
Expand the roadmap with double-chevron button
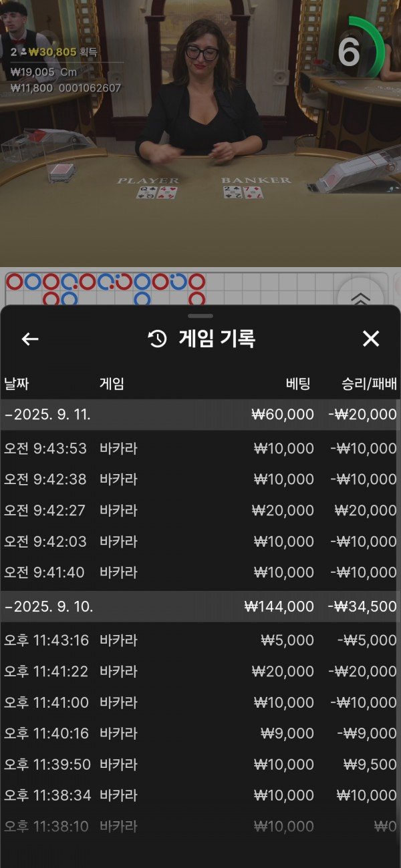[x=360, y=298]
